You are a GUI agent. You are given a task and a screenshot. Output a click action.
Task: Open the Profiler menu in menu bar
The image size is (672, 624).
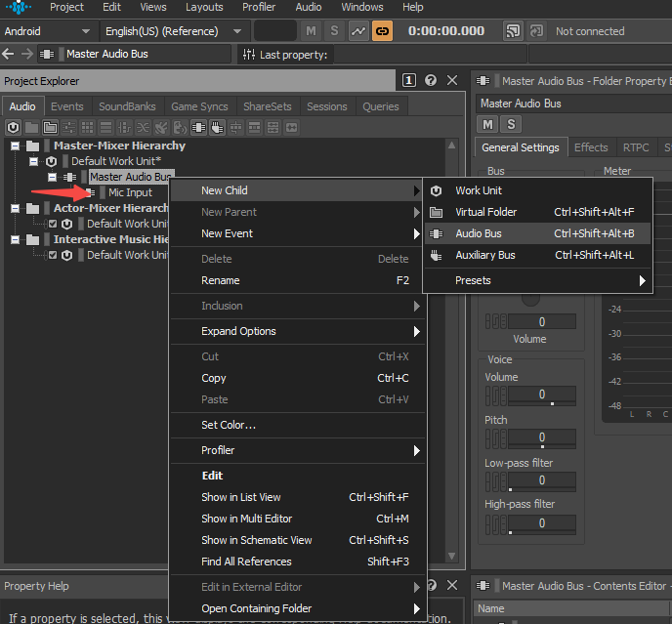pyautogui.click(x=259, y=7)
